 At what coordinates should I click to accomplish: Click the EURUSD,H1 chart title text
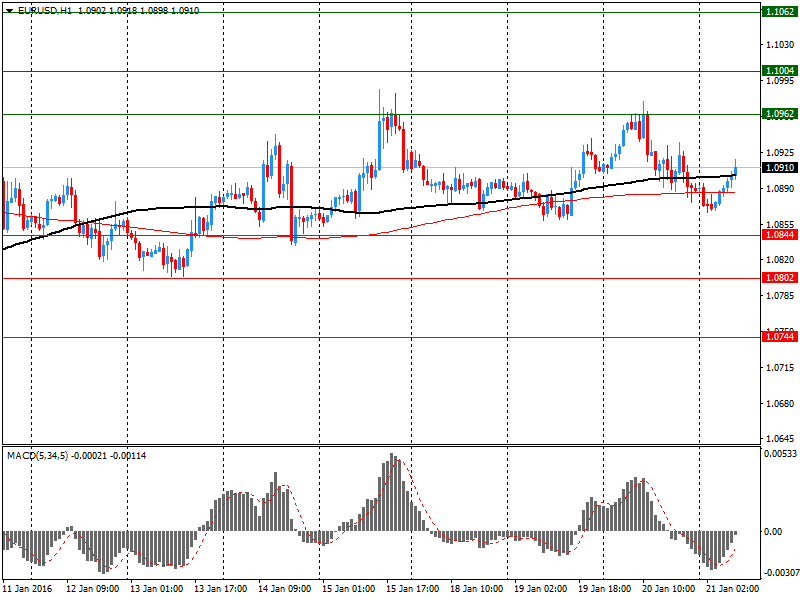(x=45, y=10)
